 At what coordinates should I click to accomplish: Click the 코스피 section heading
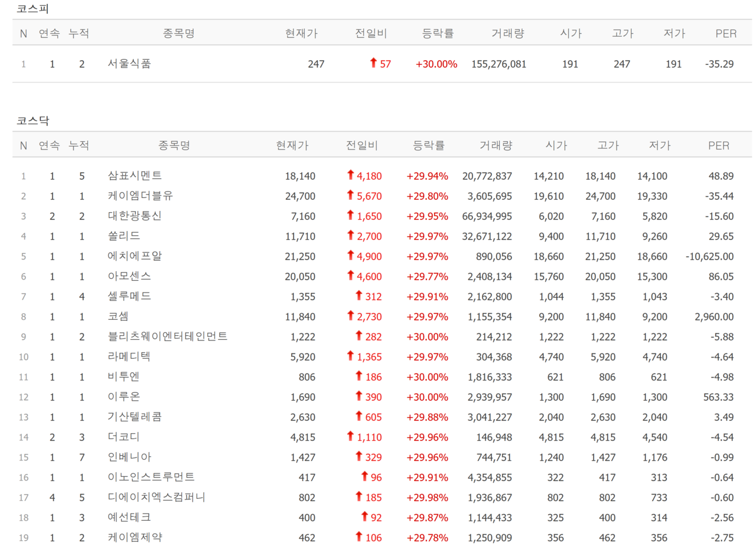coord(33,9)
